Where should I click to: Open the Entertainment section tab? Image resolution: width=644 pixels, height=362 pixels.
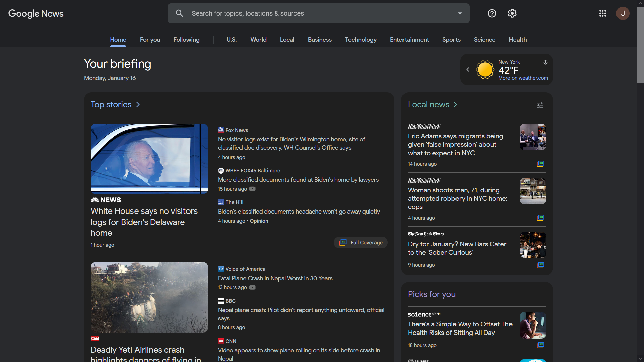click(x=410, y=40)
